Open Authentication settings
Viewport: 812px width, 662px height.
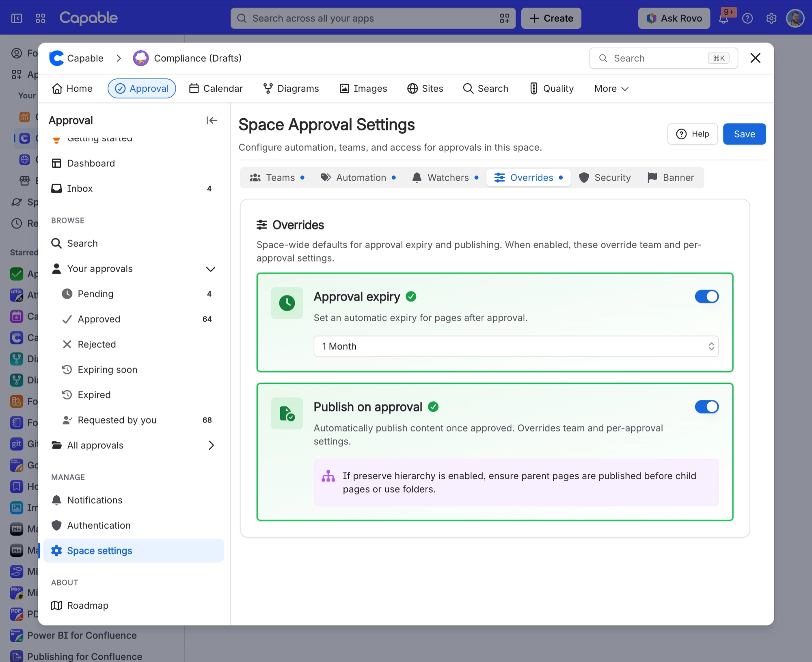[133, 525]
